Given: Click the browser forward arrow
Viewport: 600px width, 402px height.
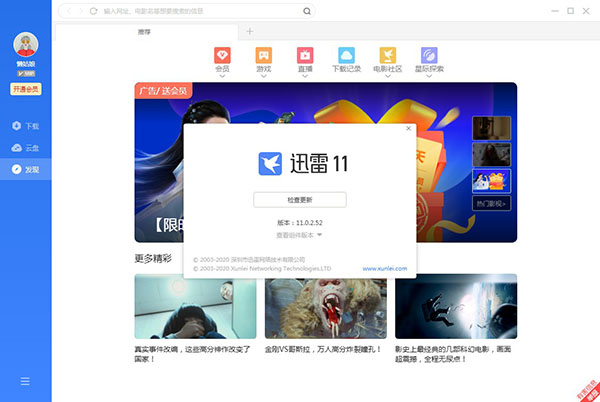Looking at the screenshot, I should point(81,11).
